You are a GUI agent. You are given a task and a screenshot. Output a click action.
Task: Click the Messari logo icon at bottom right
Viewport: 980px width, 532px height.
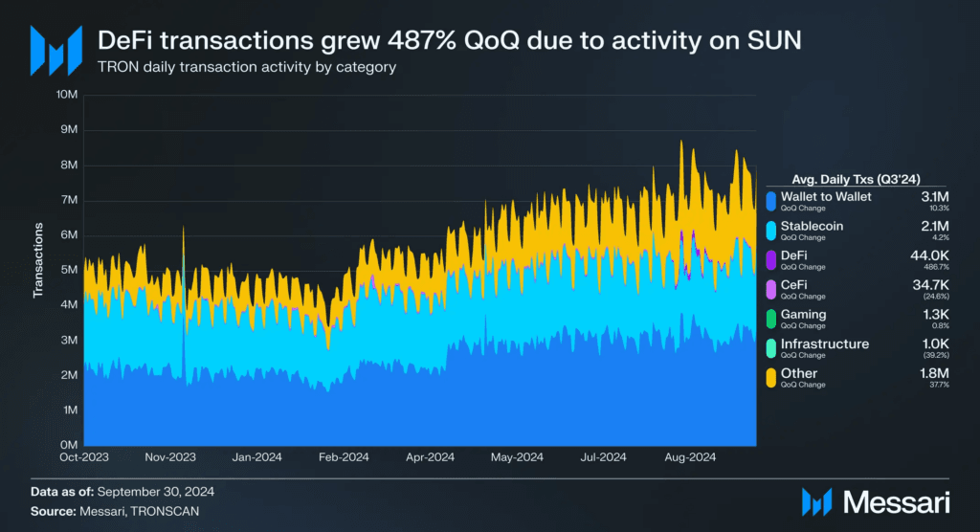tap(816, 502)
